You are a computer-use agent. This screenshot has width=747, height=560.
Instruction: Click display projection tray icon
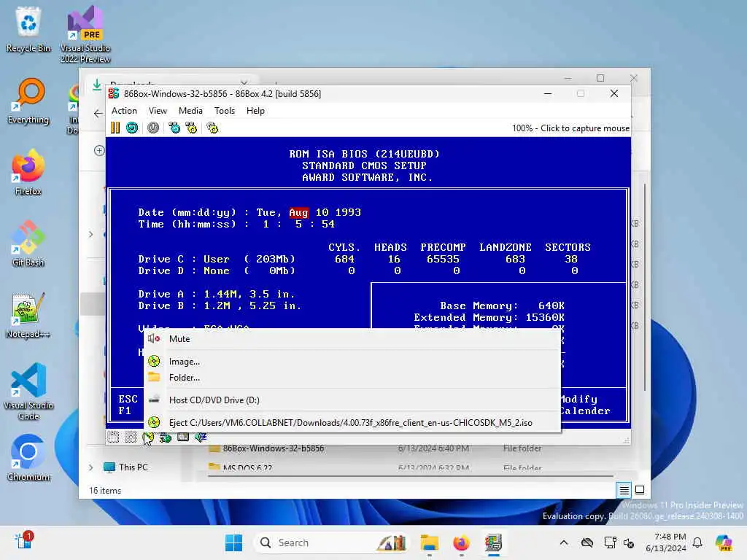(610, 542)
